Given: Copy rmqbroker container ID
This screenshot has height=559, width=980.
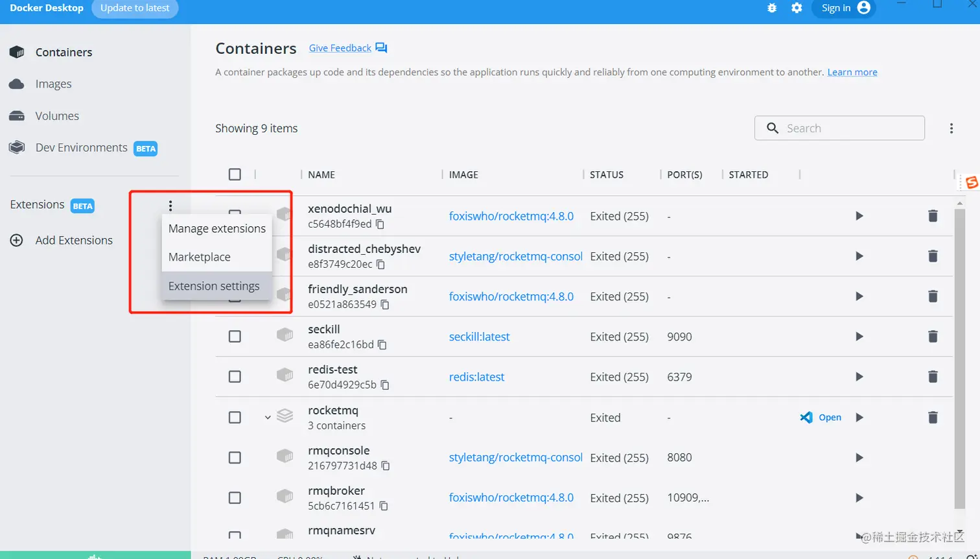Looking at the screenshot, I should pyautogui.click(x=384, y=506).
